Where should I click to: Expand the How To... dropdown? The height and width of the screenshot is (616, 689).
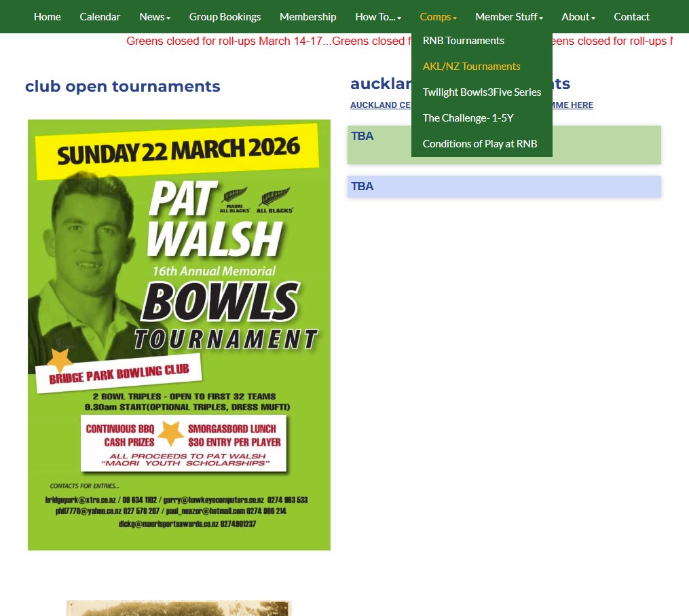pos(378,17)
